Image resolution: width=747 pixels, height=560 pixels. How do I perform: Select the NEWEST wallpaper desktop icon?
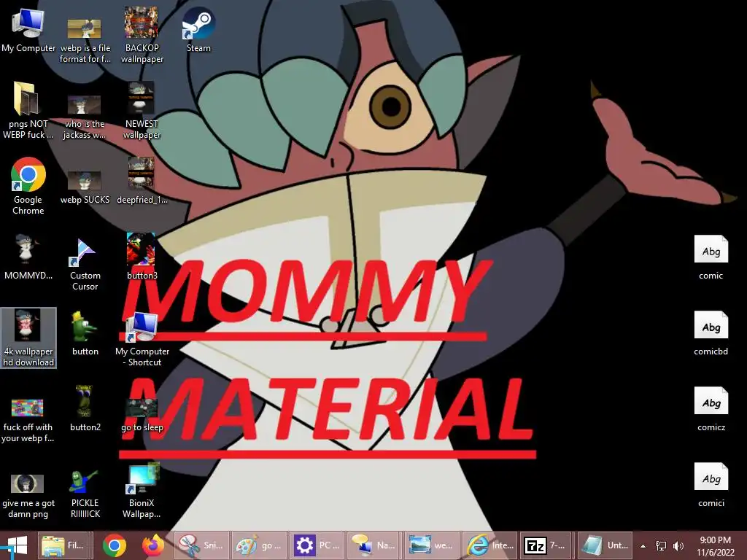tap(142, 111)
